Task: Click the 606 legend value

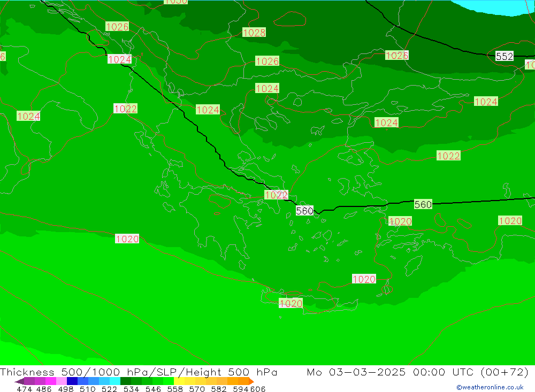Action: point(257,389)
